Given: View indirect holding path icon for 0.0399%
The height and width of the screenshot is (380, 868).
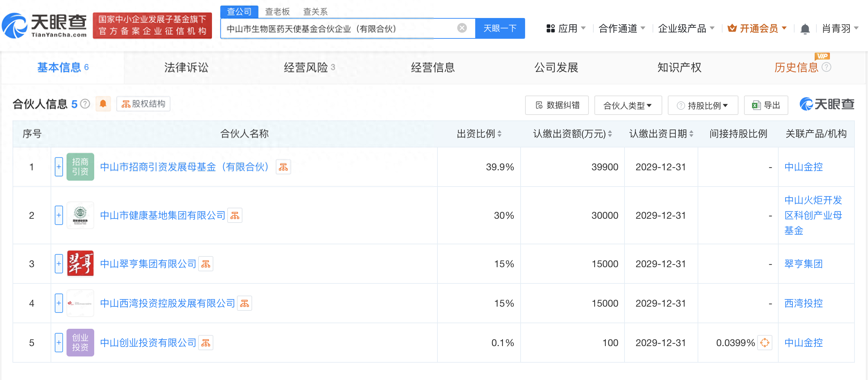Looking at the screenshot, I should pyautogui.click(x=764, y=343).
